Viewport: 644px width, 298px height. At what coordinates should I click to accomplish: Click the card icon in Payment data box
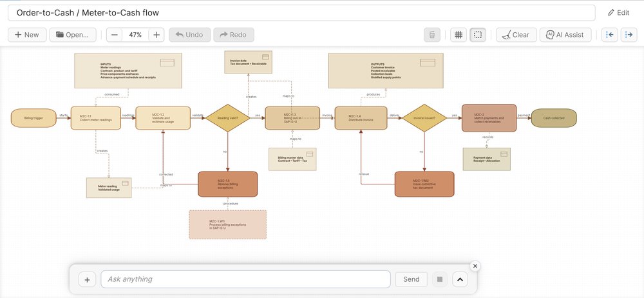(x=504, y=154)
